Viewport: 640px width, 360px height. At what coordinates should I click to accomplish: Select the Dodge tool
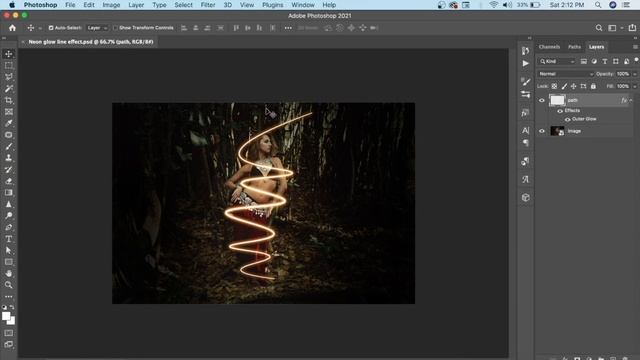[x=9, y=216]
